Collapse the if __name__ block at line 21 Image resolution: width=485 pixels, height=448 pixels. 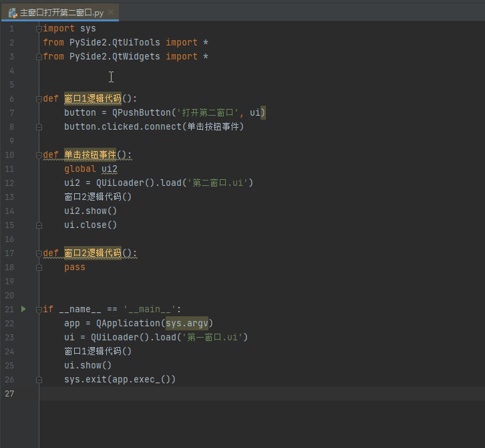39,310
